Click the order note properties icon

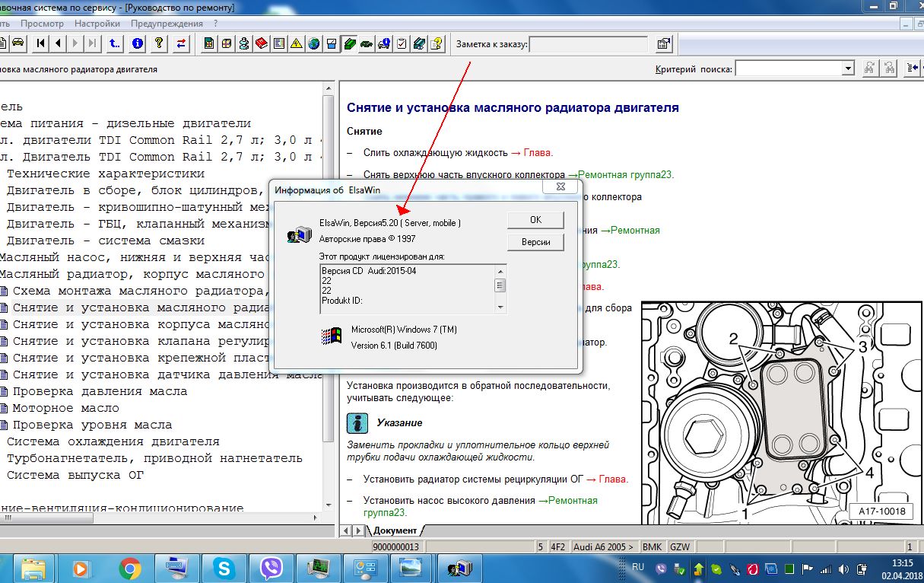[664, 43]
